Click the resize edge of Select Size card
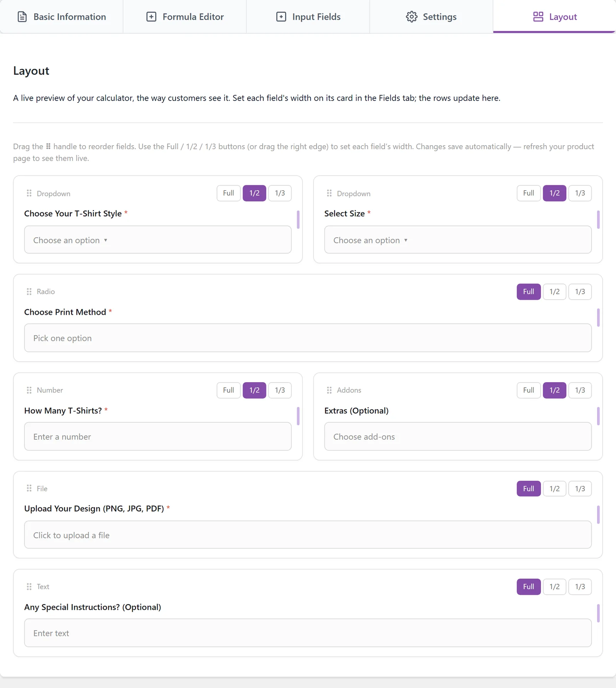Screen dimensions: 616x688 pyautogui.click(x=598, y=220)
